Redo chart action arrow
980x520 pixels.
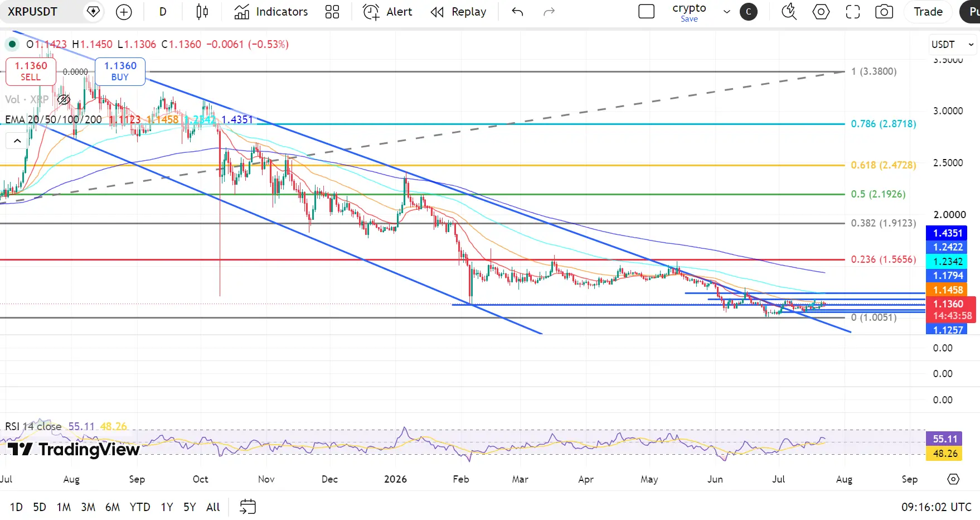549,12
